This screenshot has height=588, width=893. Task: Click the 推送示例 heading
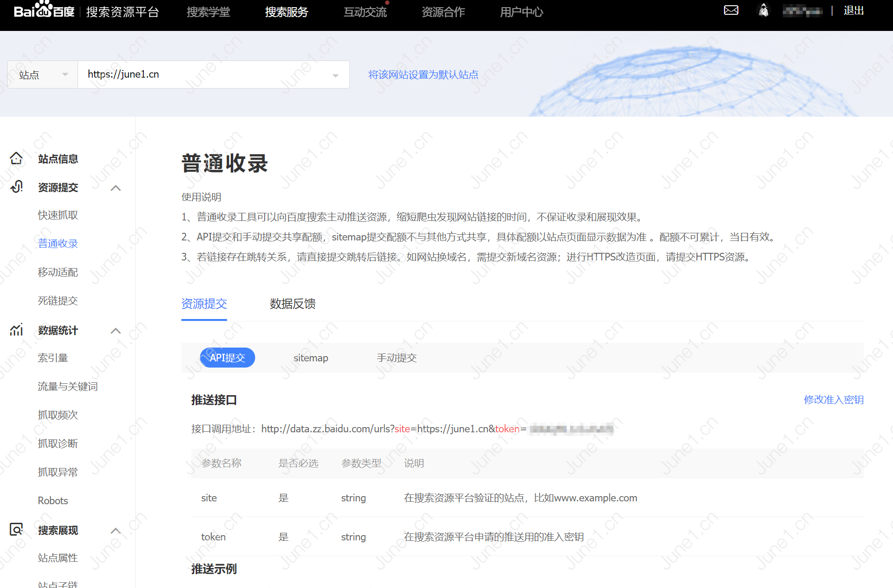(214, 569)
